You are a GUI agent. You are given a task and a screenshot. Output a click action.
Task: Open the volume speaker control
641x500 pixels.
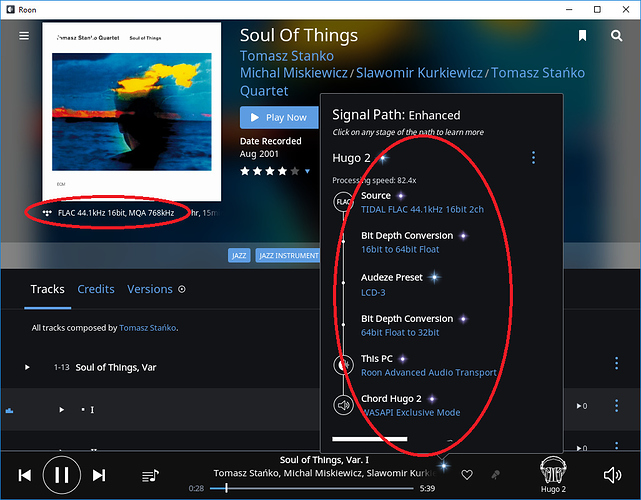(x=612, y=475)
